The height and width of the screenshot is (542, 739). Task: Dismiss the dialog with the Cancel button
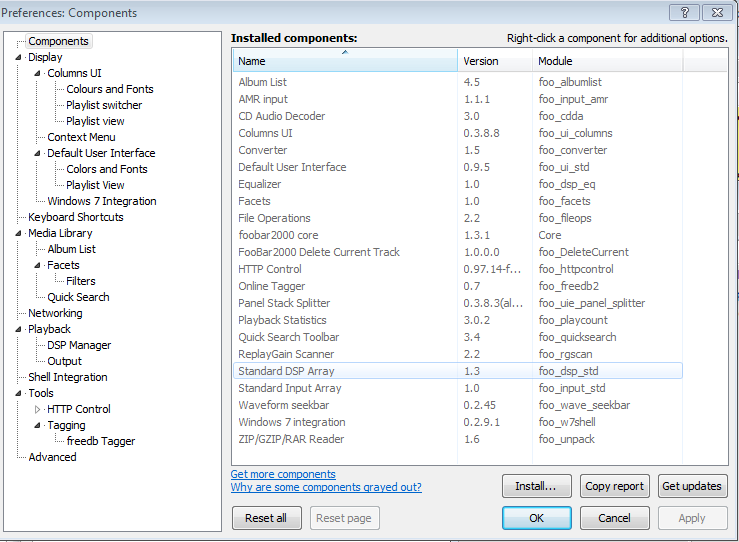pyautogui.click(x=615, y=518)
